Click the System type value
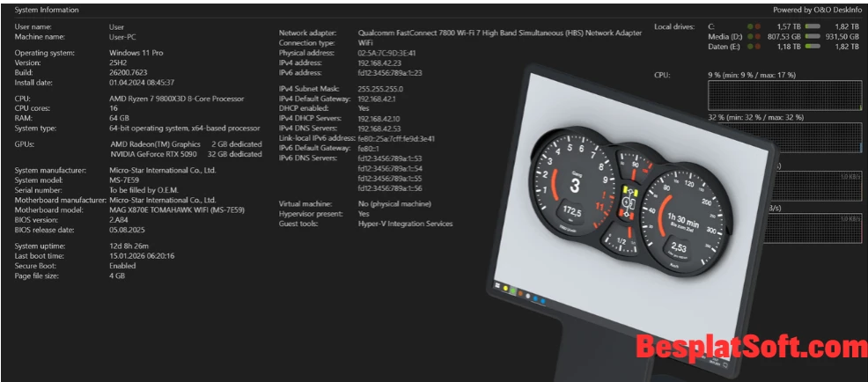868x382 pixels. point(184,128)
